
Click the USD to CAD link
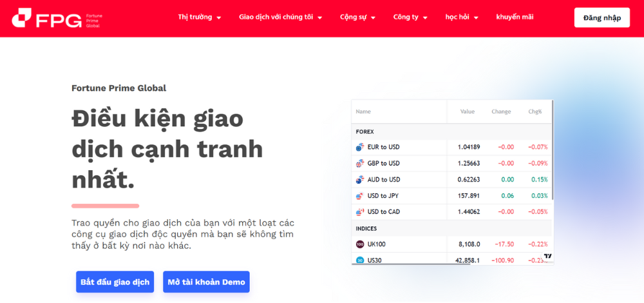(384, 212)
